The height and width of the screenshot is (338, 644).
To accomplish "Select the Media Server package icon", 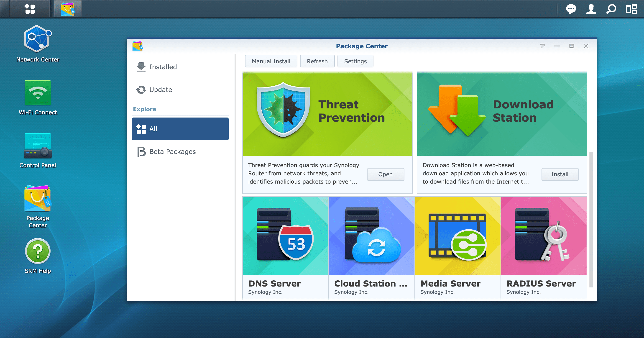I will tap(457, 236).
